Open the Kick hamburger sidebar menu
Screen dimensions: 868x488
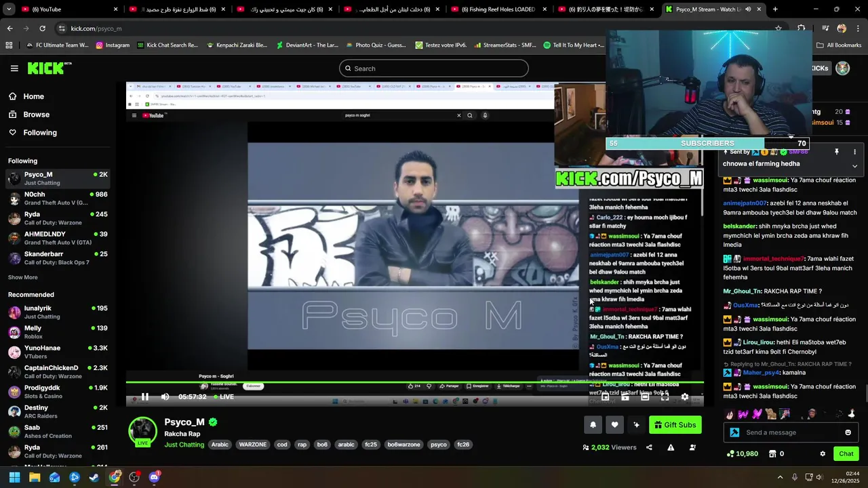pyautogui.click(x=14, y=68)
